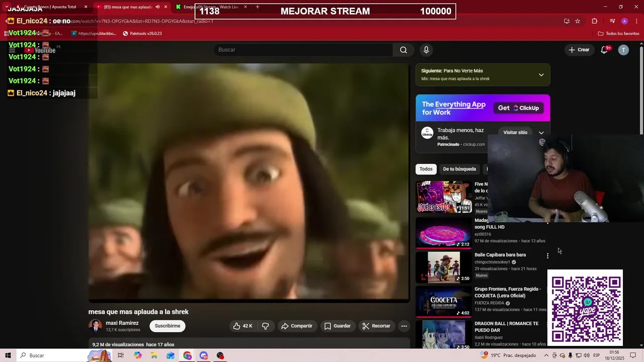Expand the Siguiente mix playlist panel
Screen dimensions: 644x362
click(x=541, y=75)
